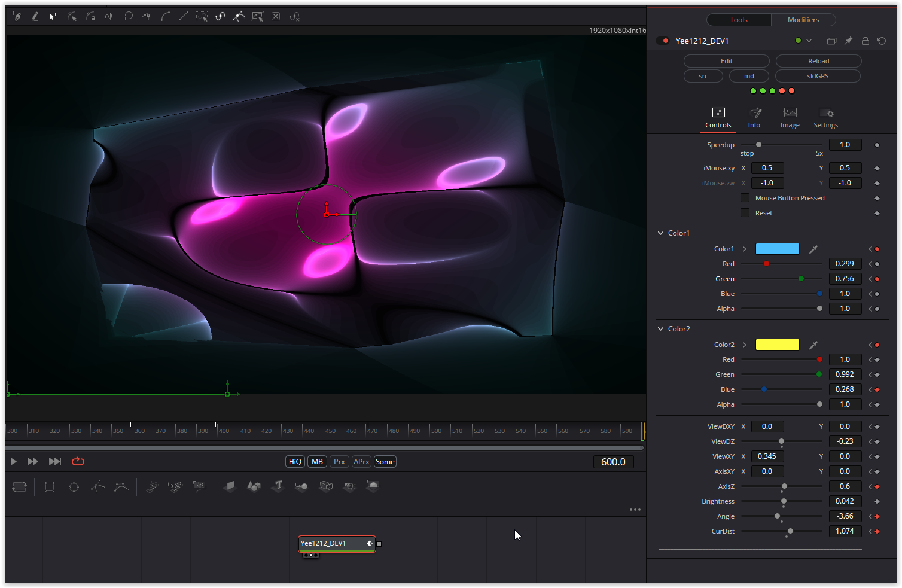Click the md button
The image size is (902, 588).
749,76
